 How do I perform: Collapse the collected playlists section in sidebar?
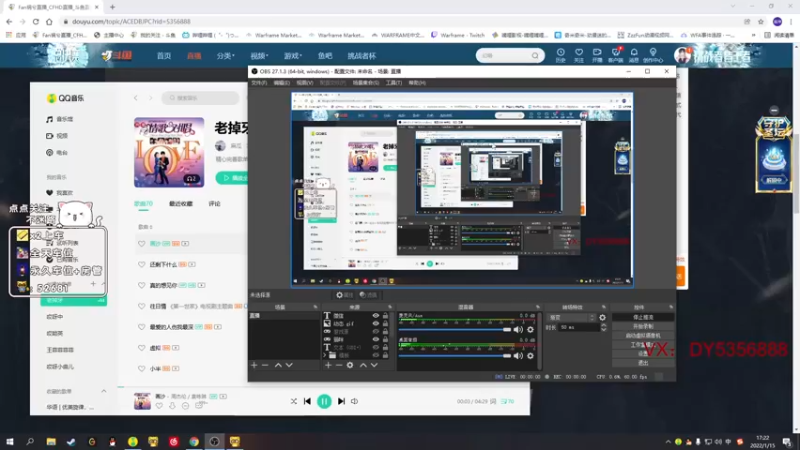[x=104, y=391]
